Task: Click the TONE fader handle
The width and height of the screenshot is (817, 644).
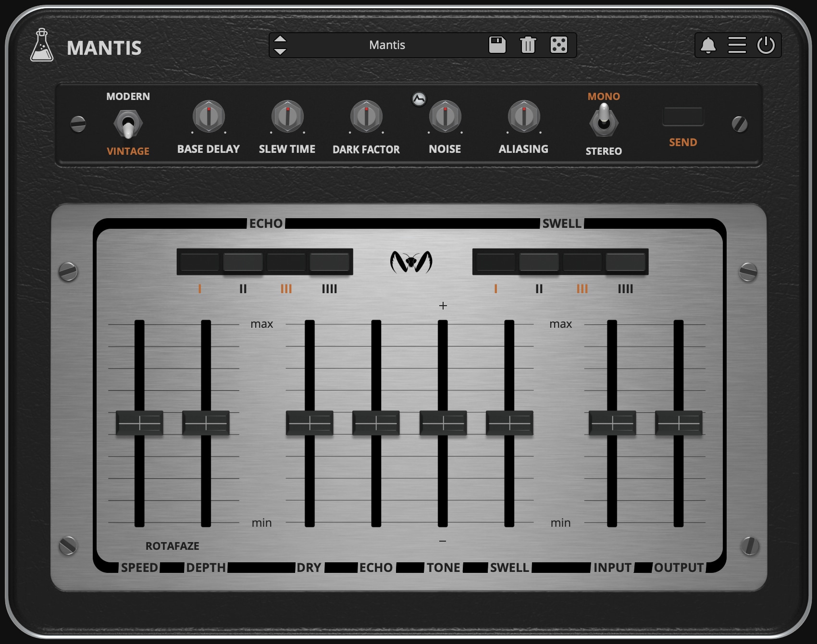Action: point(443,422)
